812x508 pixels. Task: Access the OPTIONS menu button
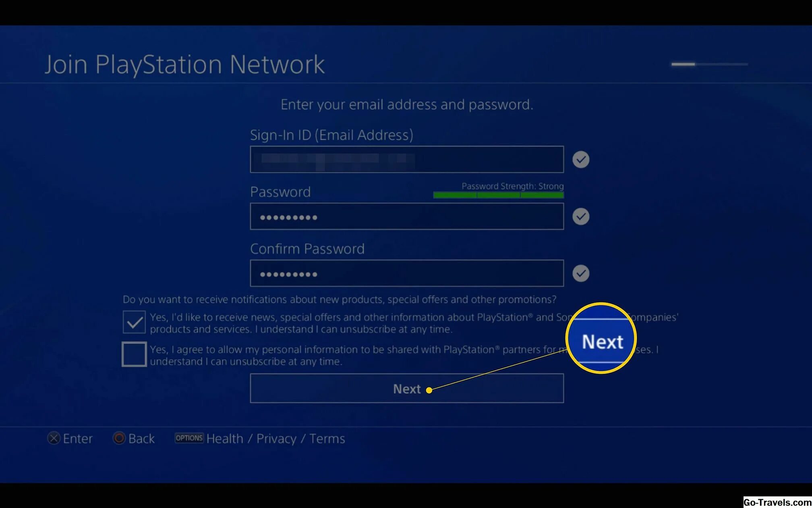pos(189,438)
